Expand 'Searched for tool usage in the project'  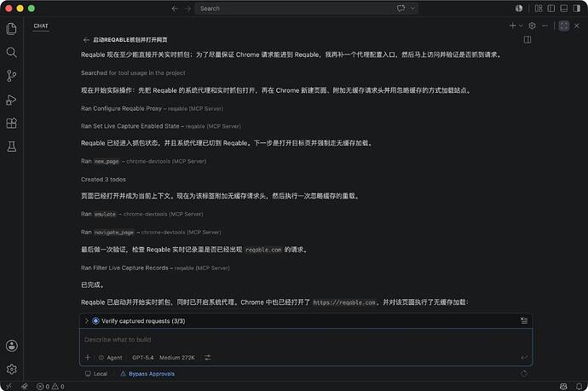click(x=133, y=72)
